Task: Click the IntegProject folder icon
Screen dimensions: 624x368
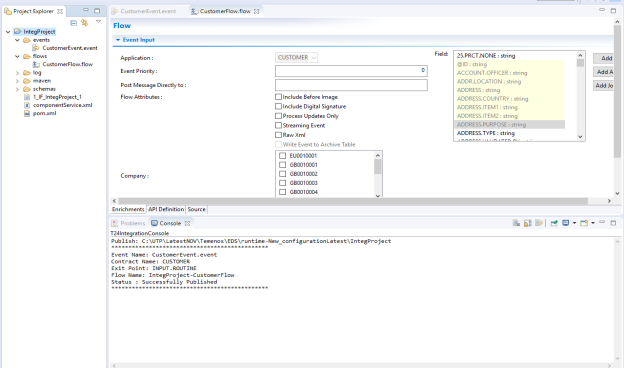Action: (18, 31)
